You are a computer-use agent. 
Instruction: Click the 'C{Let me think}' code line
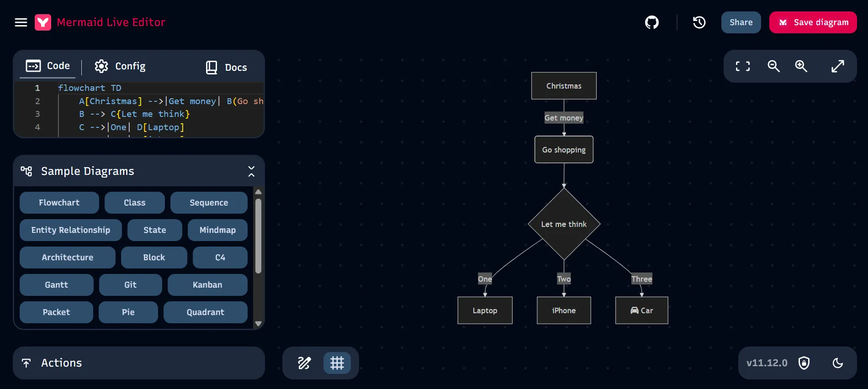(x=134, y=114)
